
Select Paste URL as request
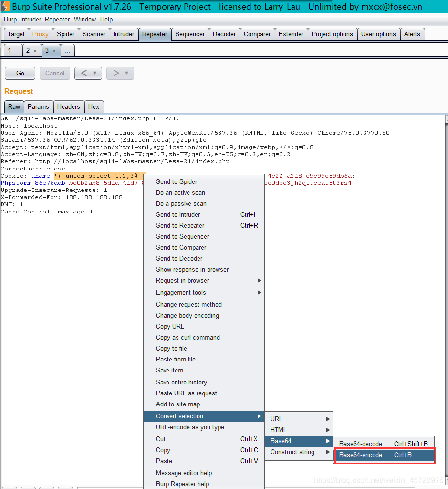[x=204, y=393]
